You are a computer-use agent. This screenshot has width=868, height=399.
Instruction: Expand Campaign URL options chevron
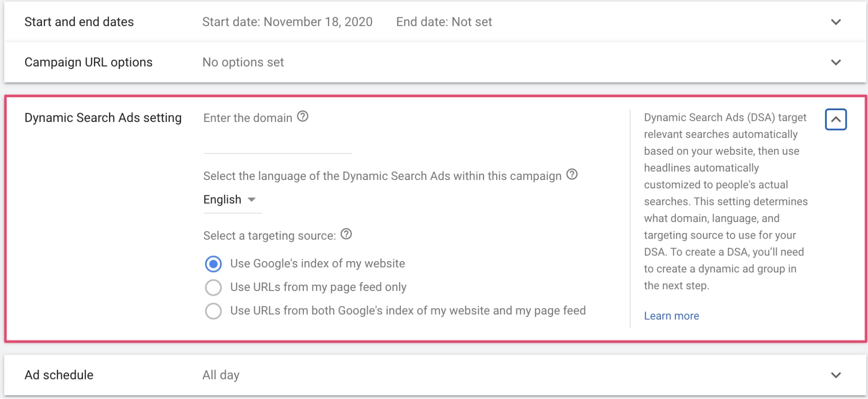pyautogui.click(x=835, y=62)
